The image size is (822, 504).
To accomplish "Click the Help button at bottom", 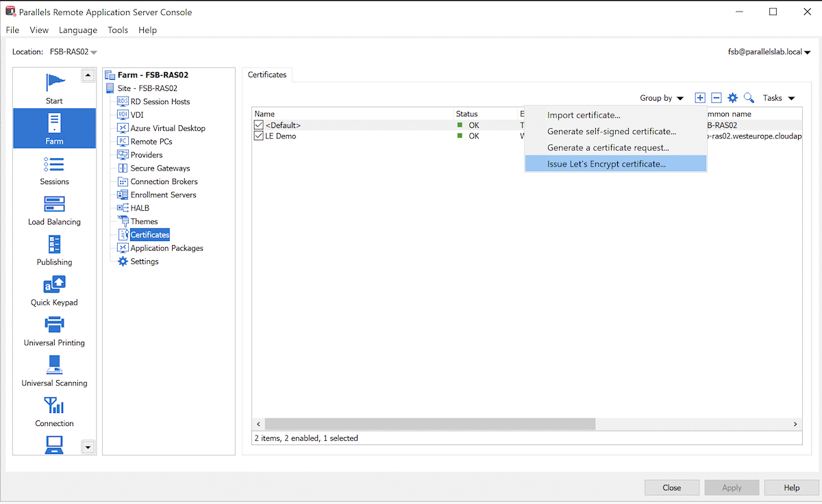I will point(791,488).
